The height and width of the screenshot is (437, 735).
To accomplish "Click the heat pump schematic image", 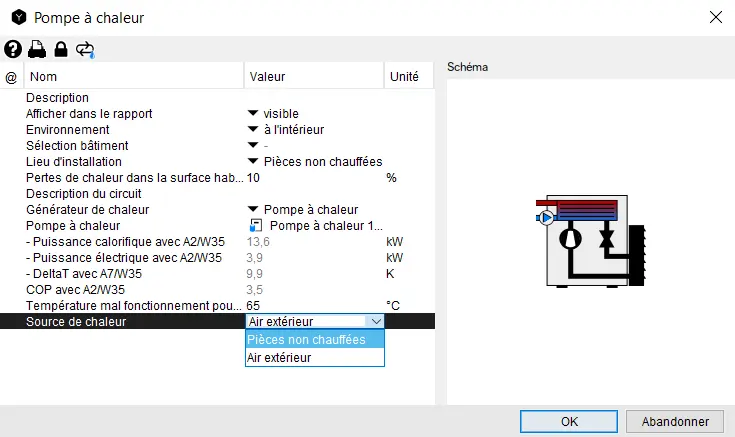I will point(590,240).
